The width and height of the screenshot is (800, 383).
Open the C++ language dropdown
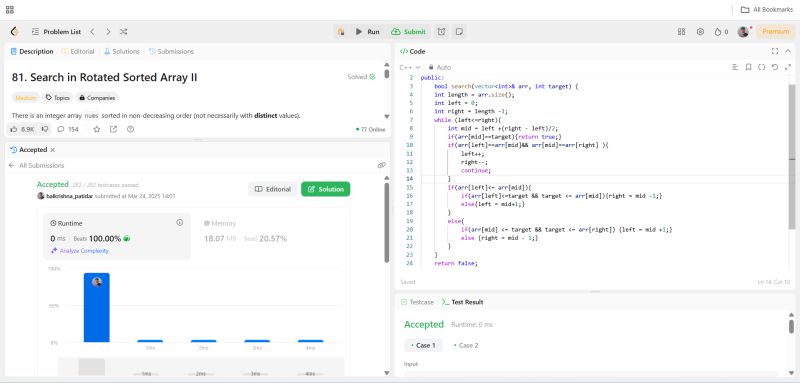tap(410, 67)
